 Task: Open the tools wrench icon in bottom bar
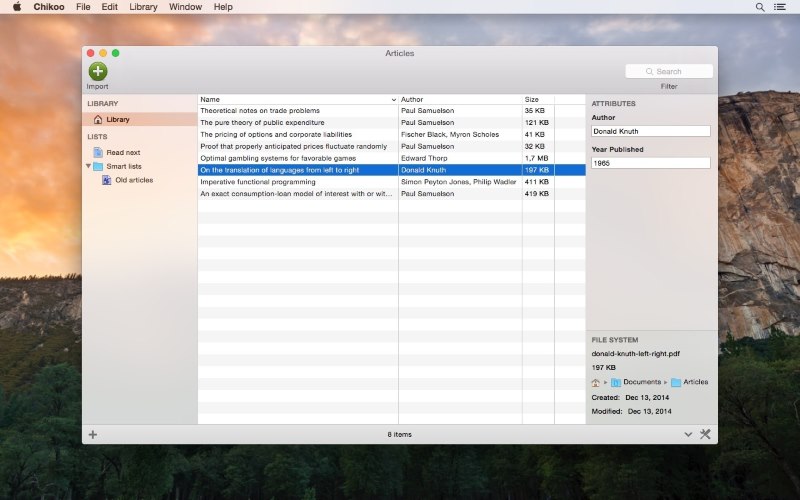pos(705,434)
